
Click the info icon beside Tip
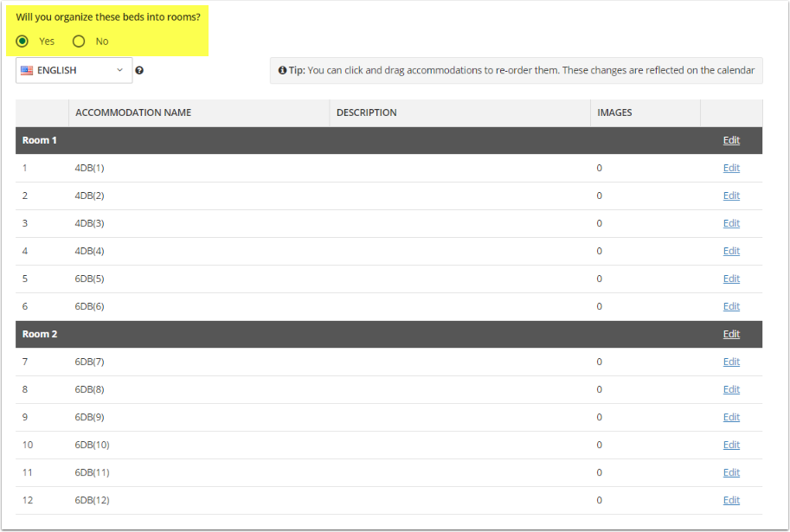click(282, 70)
